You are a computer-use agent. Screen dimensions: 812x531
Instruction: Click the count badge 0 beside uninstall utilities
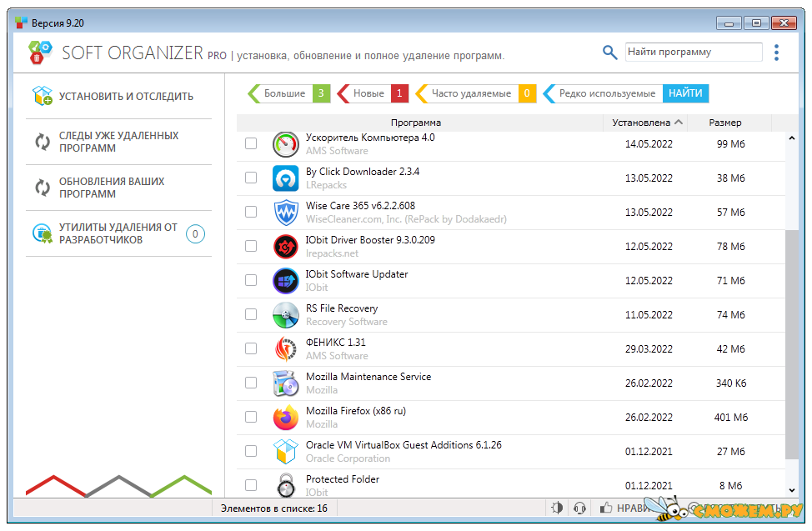[x=195, y=234]
